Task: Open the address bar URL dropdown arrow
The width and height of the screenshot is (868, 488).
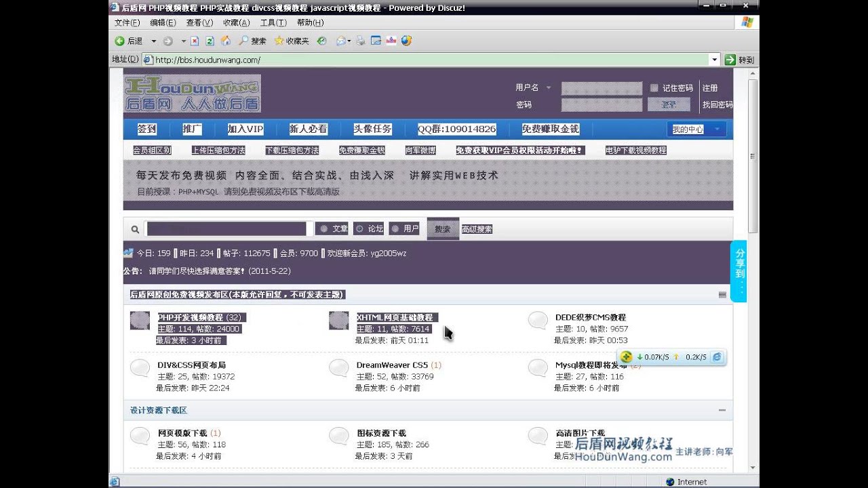Action: (x=714, y=60)
